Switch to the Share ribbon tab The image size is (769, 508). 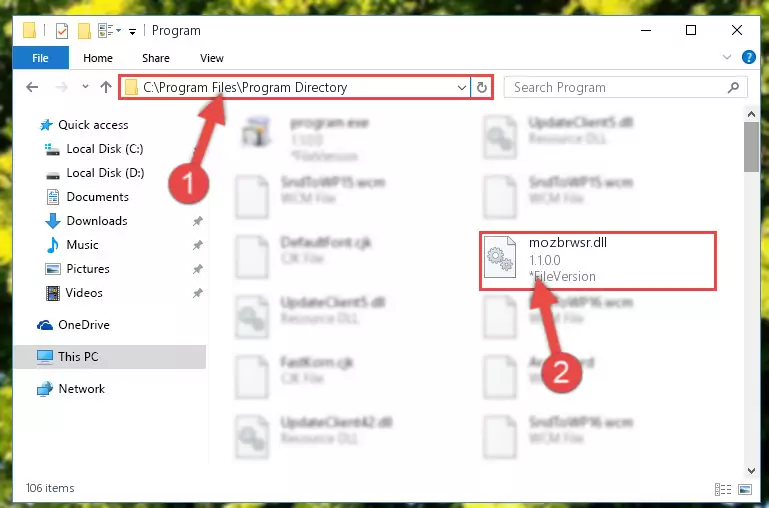click(x=155, y=58)
